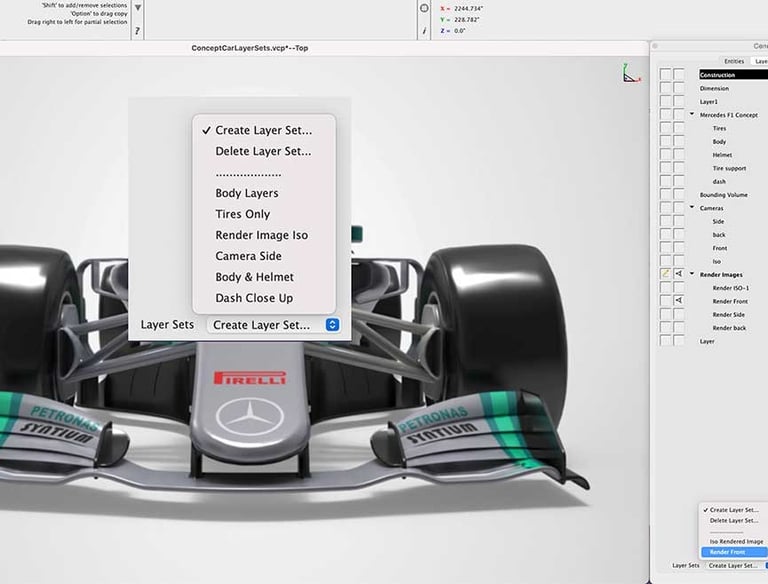This screenshot has height=584, width=768.
Task: Select the Front camera layer
Action: click(720, 248)
